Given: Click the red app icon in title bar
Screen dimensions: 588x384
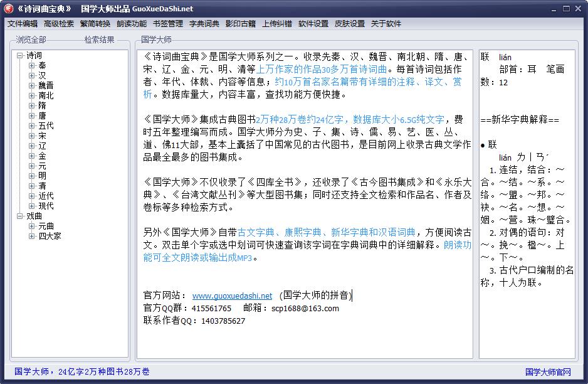Looking at the screenshot, I should [x=9, y=8].
